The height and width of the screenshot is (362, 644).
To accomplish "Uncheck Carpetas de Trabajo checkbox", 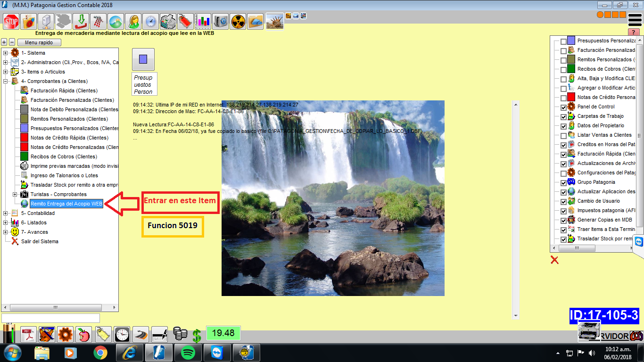I will [x=564, y=117].
